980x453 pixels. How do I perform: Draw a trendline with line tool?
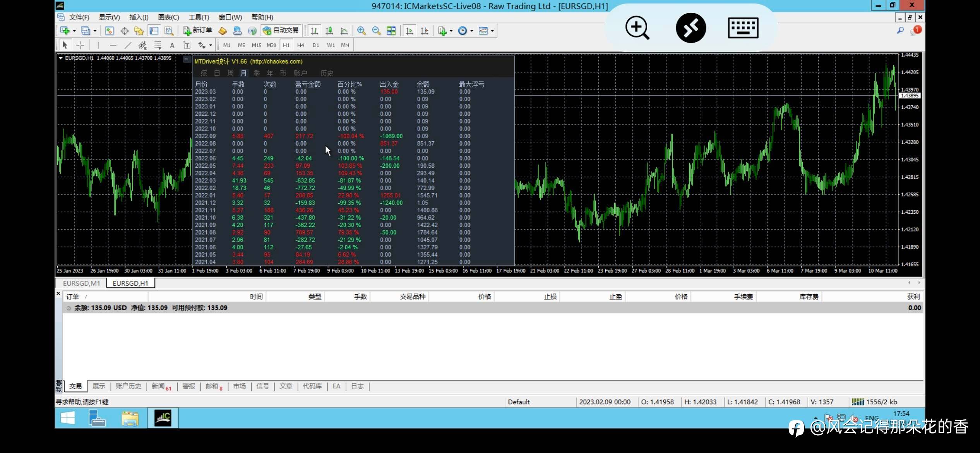[128, 45]
